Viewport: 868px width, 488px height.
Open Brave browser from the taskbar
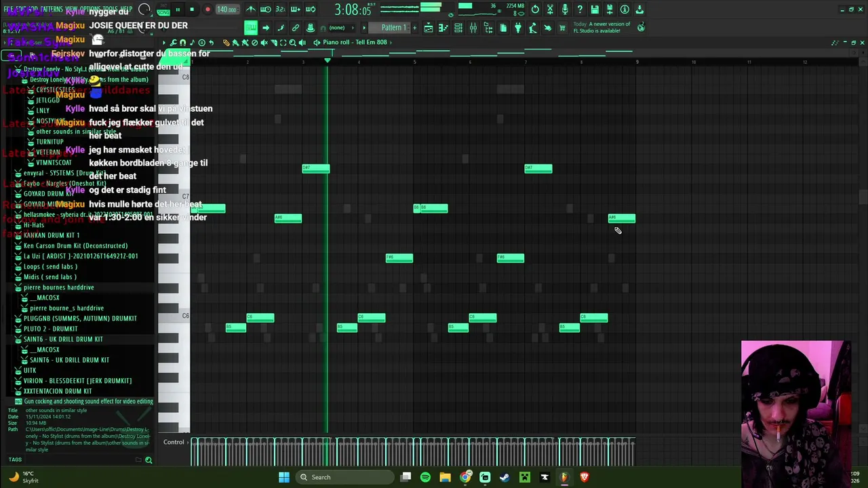point(584,477)
